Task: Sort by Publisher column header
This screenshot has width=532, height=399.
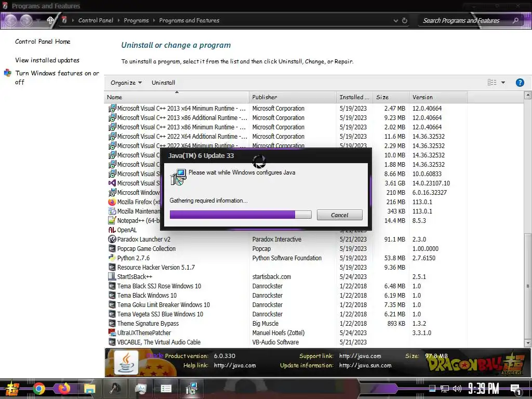Action: click(x=292, y=97)
